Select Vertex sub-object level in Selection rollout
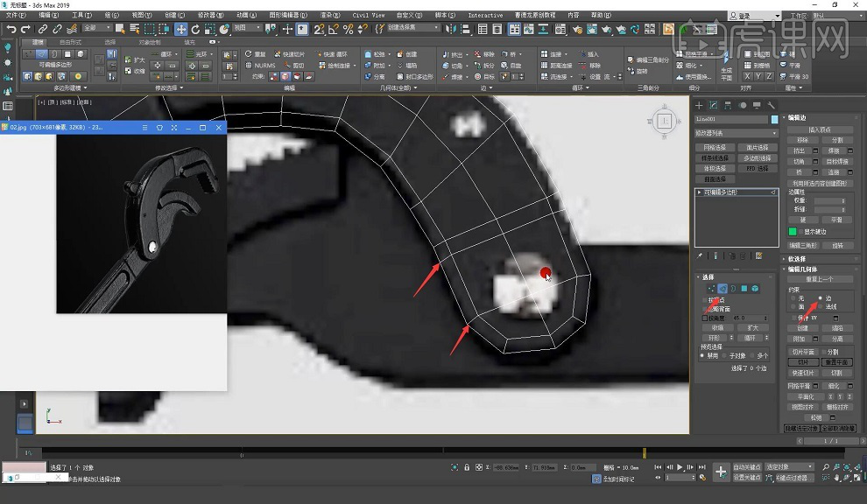 (711, 289)
